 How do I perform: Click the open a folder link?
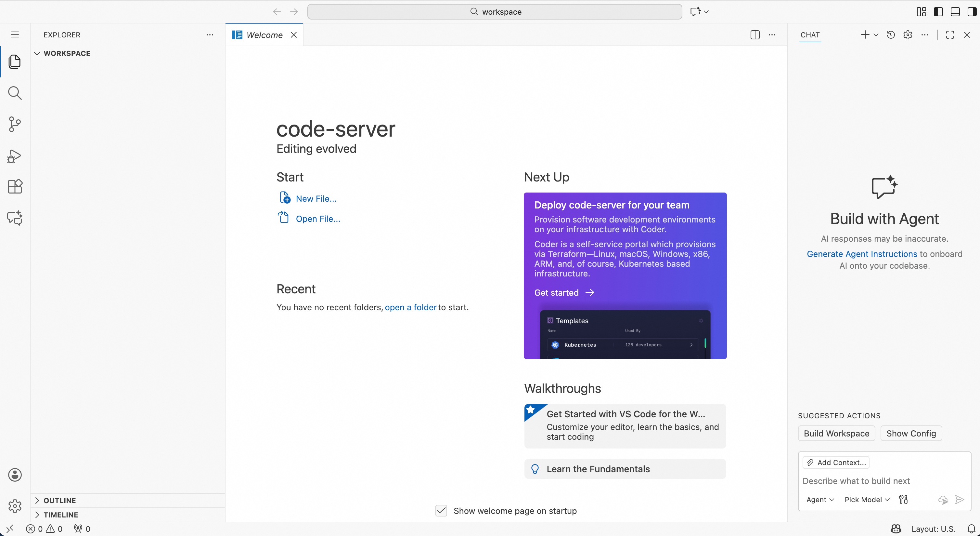click(x=410, y=307)
